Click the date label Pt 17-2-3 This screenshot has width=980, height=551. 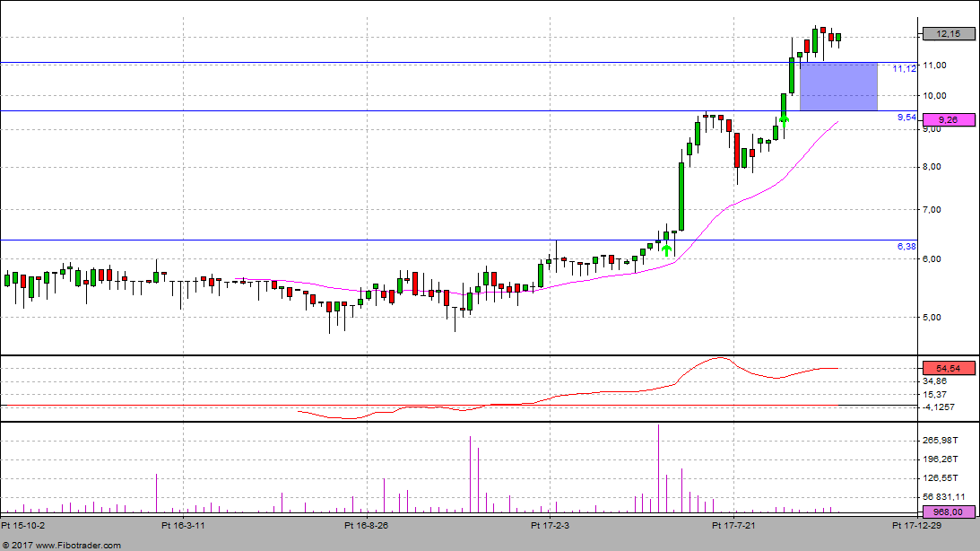550,525
